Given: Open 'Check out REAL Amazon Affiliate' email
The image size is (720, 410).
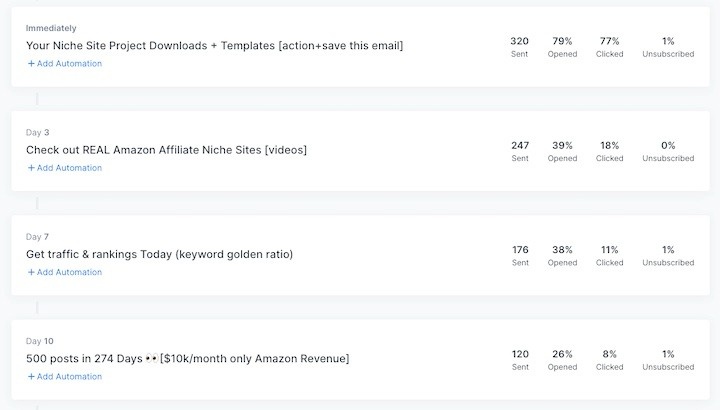Looking at the screenshot, I should pyautogui.click(x=166, y=150).
